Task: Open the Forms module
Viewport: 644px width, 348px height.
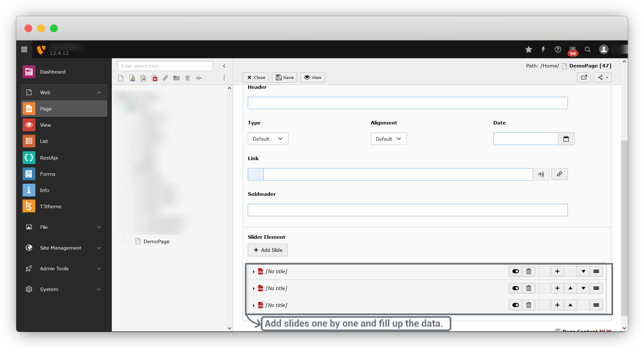Action: point(47,174)
